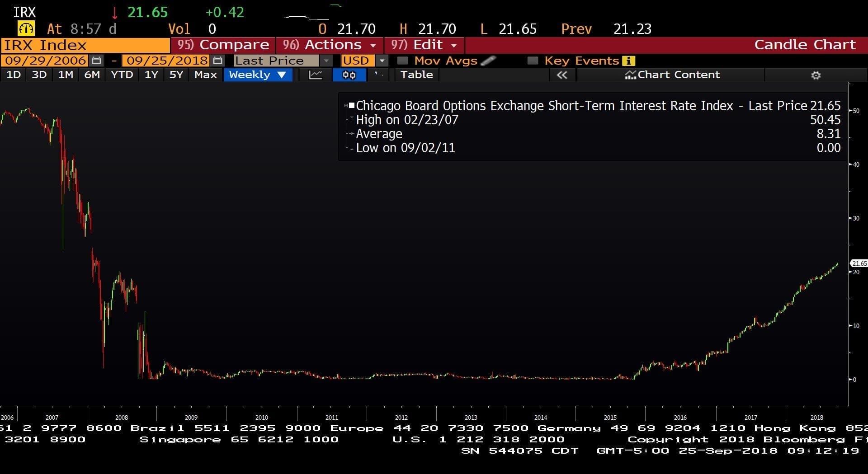Click the 2009 label on the time axis
Screen dimensions: 868x474
pyautogui.click(x=191, y=418)
